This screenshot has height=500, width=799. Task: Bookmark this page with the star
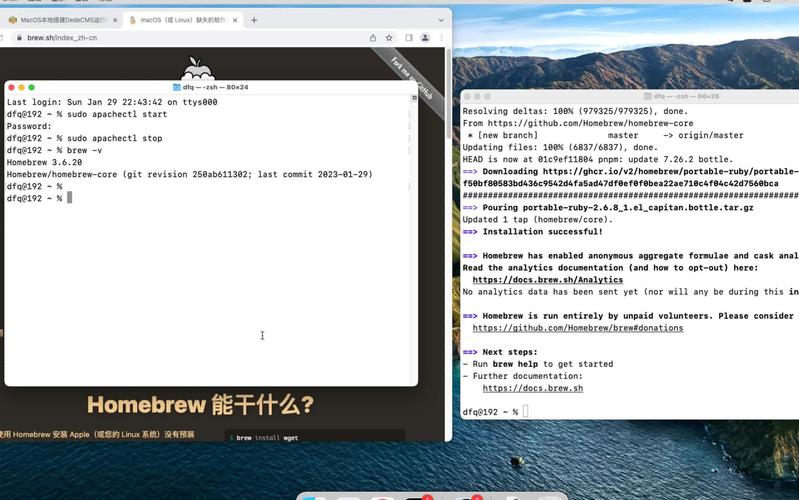click(x=389, y=38)
